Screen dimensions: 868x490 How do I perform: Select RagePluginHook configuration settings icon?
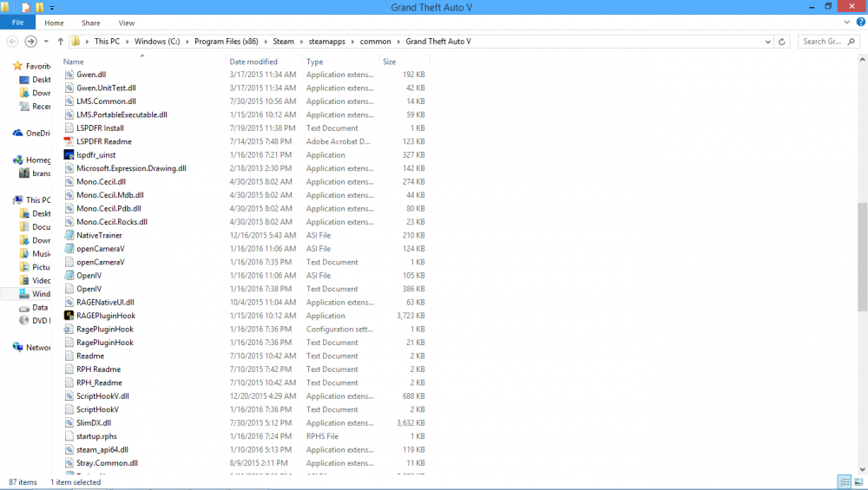[x=69, y=329]
